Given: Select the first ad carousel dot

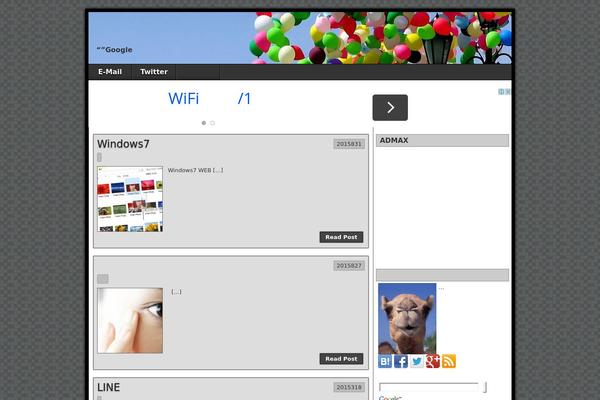Looking at the screenshot, I should [x=204, y=123].
